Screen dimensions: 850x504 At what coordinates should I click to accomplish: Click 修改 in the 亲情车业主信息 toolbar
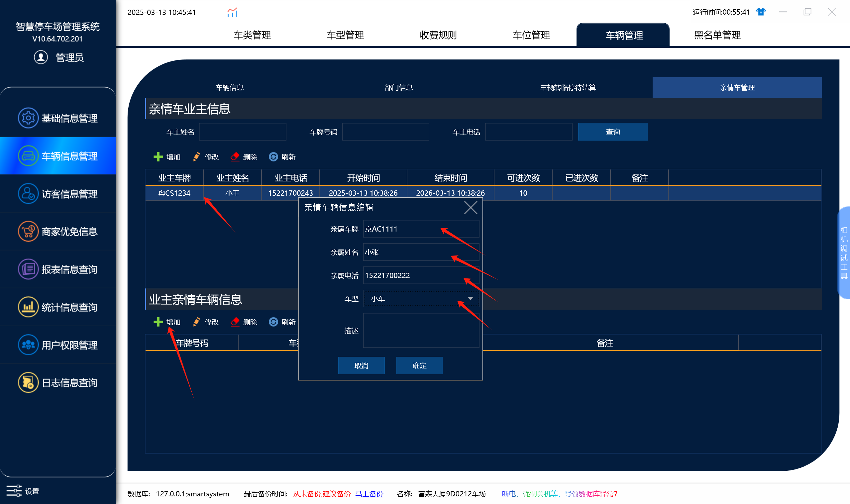point(206,157)
